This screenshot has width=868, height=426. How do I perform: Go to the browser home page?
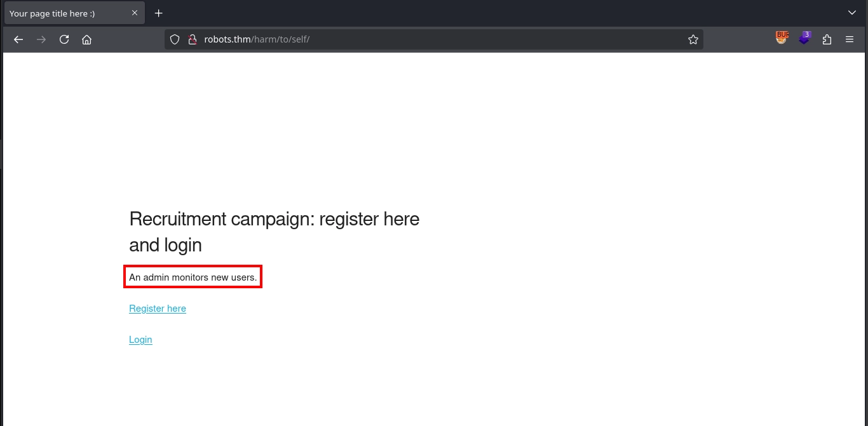[87, 39]
